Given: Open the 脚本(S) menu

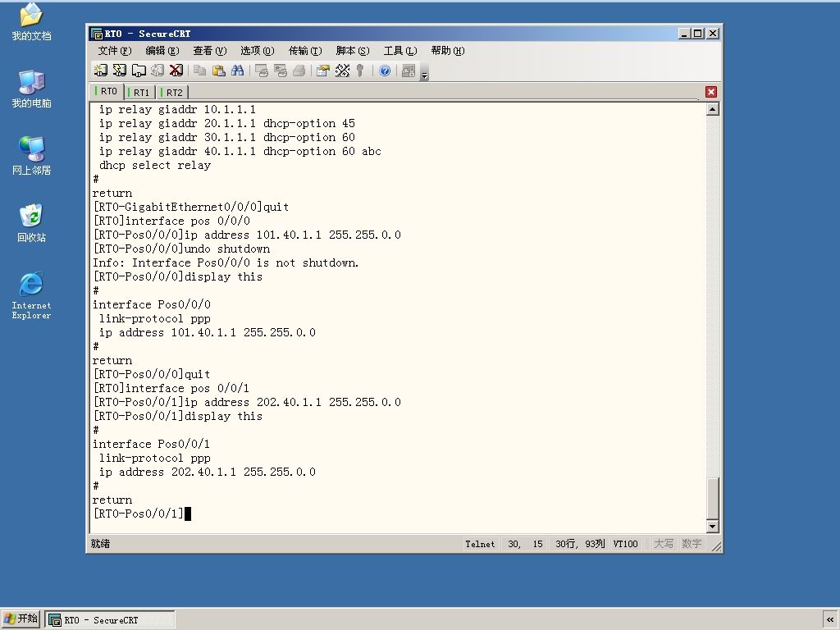Looking at the screenshot, I should pos(353,50).
